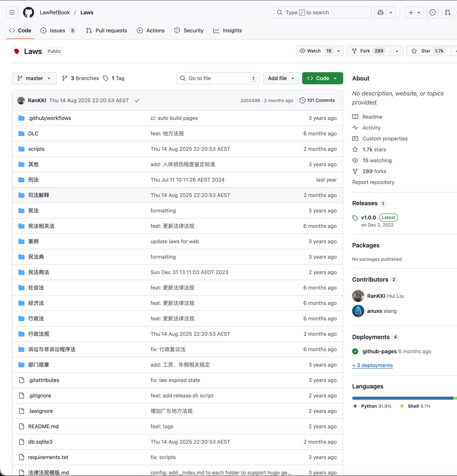457x476 pixels.
Task: Expand the Fork options arrow
Action: [x=397, y=51]
